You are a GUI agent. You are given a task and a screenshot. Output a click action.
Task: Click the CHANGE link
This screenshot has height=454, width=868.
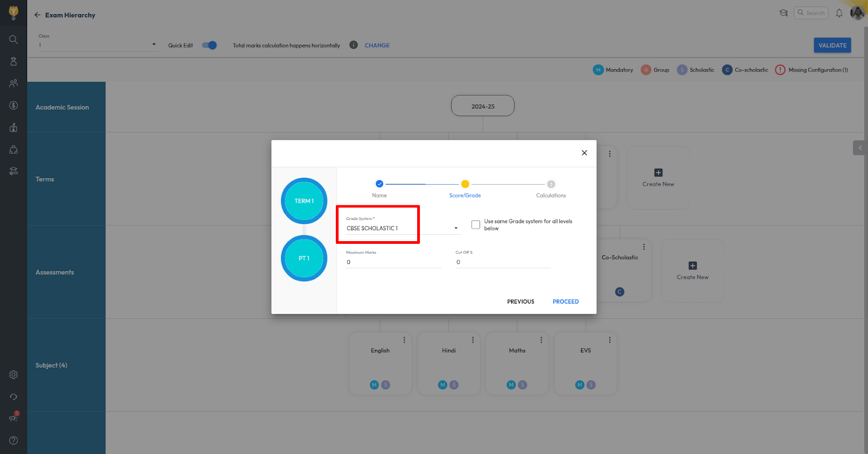click(x=377, y=46)
